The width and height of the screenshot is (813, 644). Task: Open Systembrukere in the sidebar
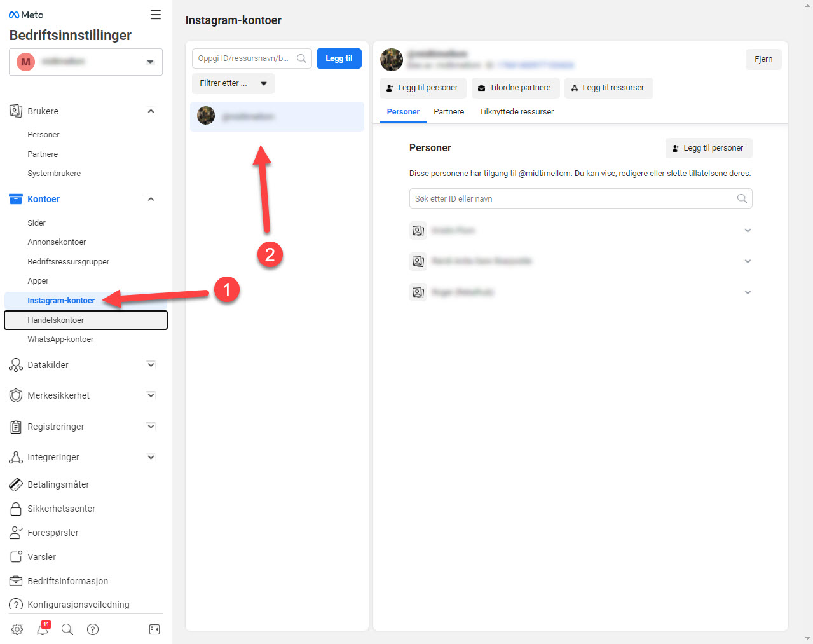54,174
